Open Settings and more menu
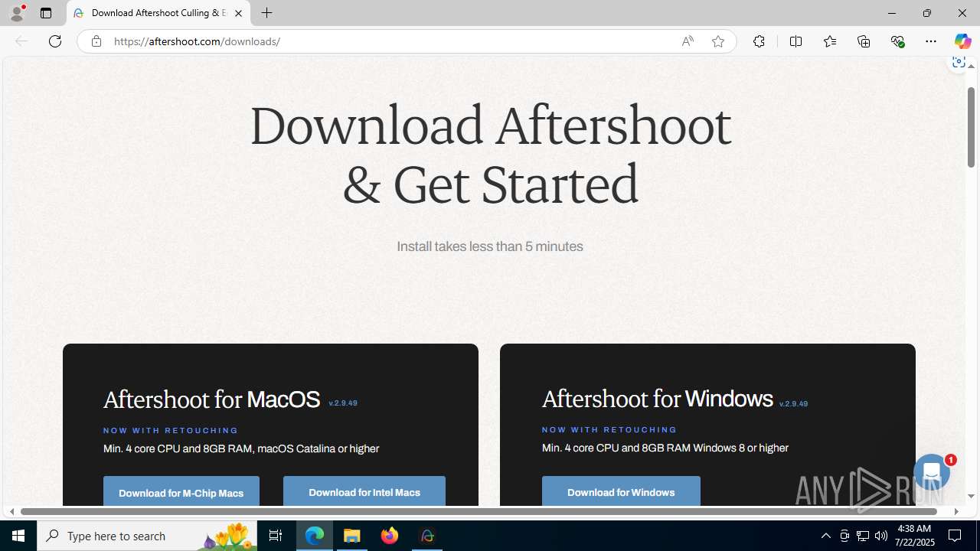 tap(931, 41)
